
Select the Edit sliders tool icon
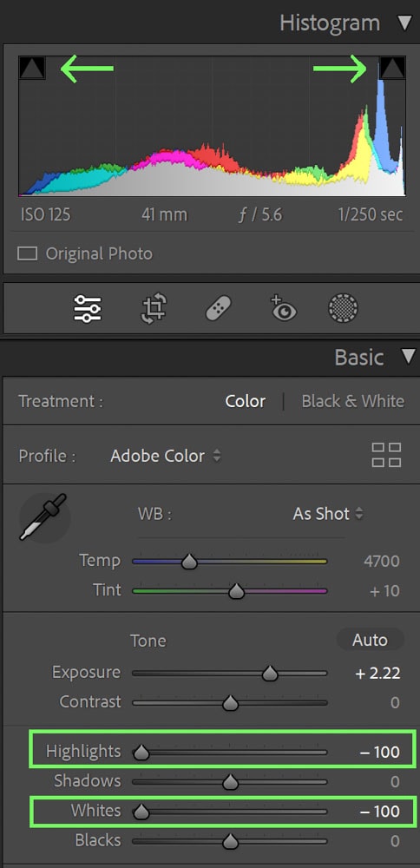coord(88,308)
